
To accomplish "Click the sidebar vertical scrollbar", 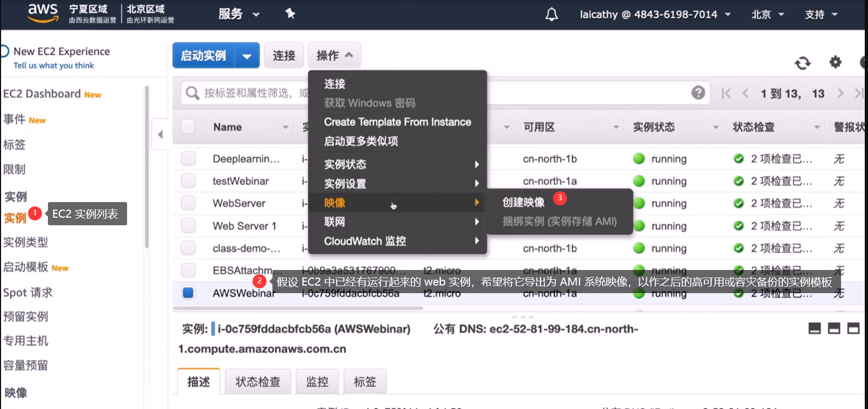I will pos(146,166).
